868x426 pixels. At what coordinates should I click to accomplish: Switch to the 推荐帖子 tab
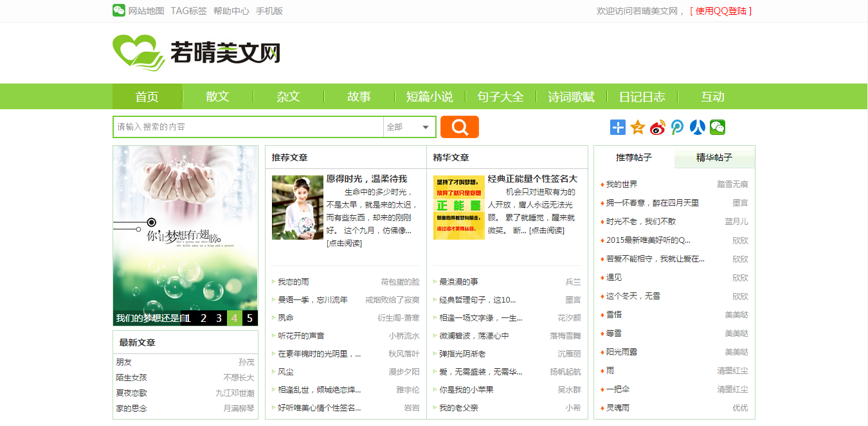(x=634, y=157)
